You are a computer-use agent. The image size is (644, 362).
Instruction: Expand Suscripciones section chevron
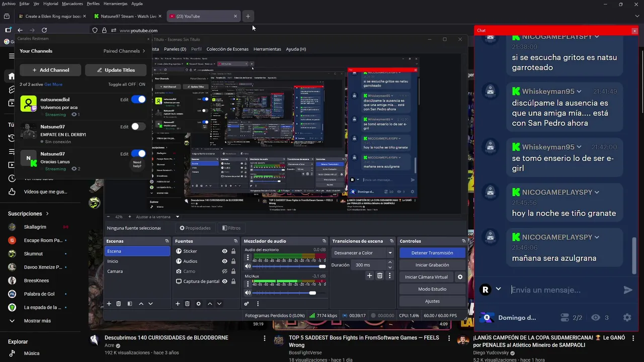click(47, 214)
